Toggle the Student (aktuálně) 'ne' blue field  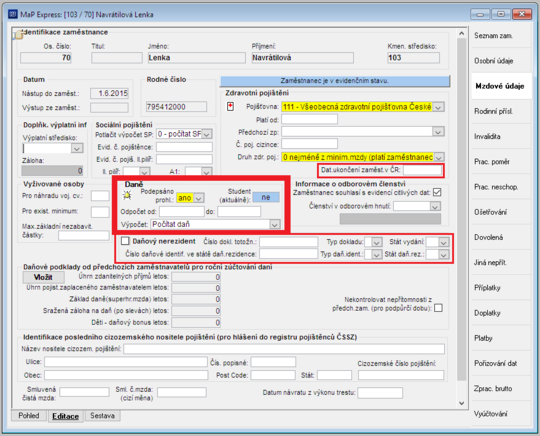point(266,197)
